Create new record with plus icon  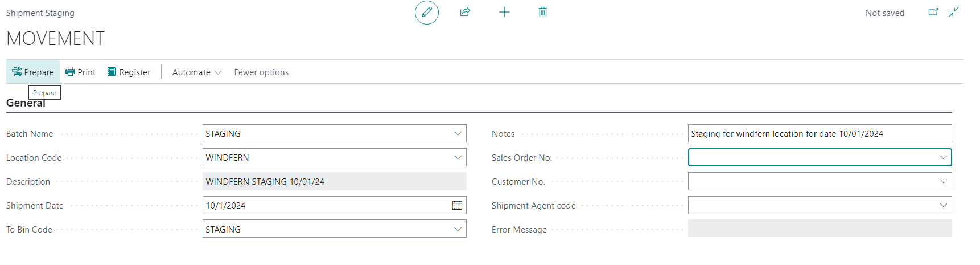[504, 12]
